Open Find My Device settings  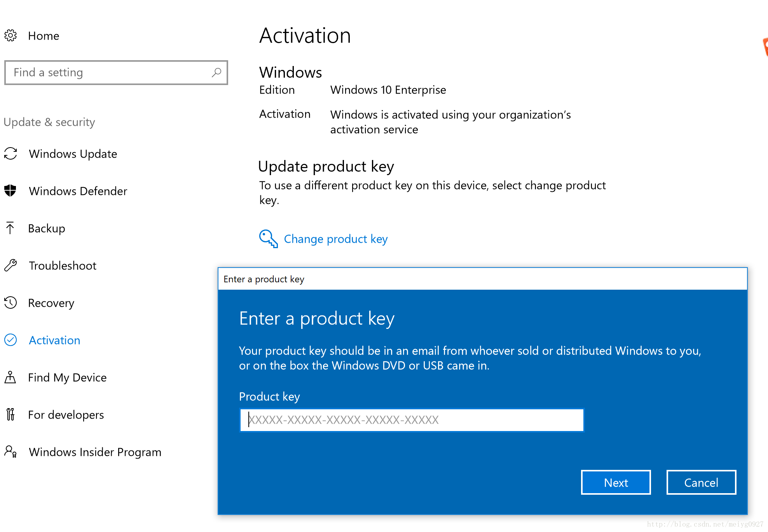[67, 377]
